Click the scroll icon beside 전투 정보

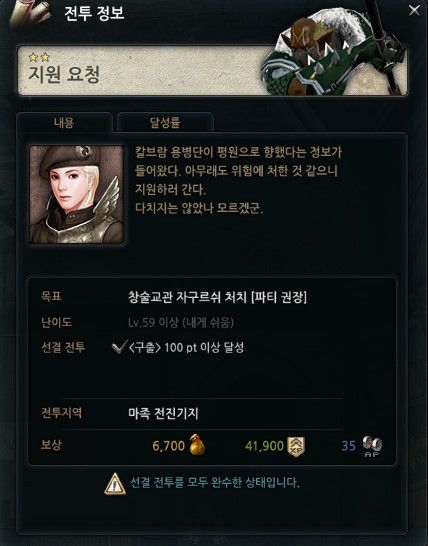coord(30,14)
